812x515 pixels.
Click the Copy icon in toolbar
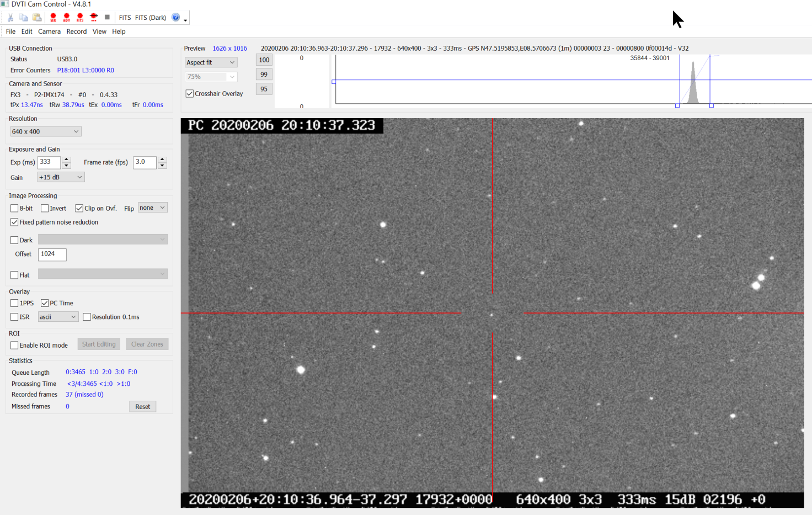pos(23,18)
